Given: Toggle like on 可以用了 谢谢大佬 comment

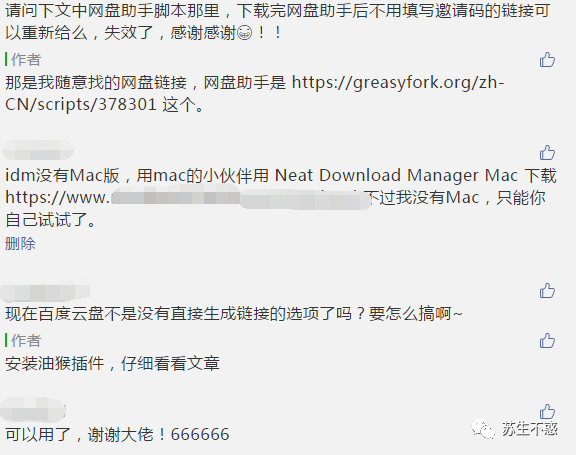Looking at the screenshot, I should point(547,411).
